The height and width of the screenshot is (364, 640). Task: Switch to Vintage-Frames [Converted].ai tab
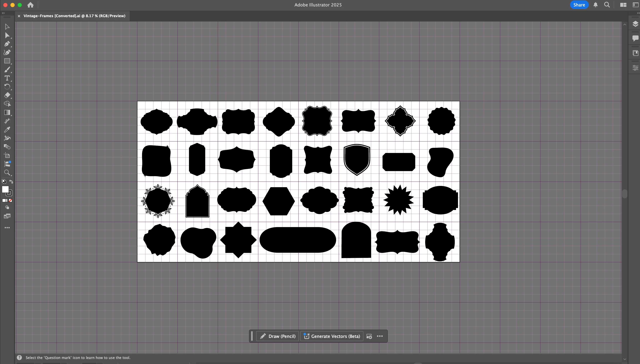pos(74,16)
